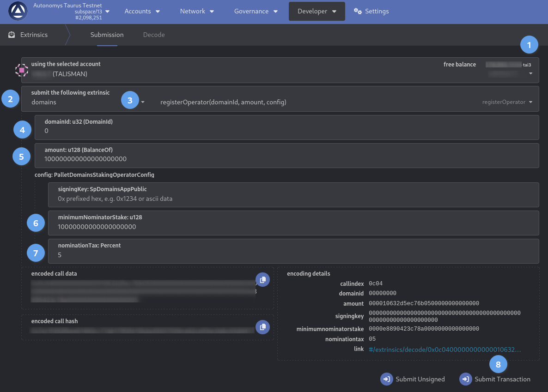Open the domains pallet dropdown

pyautogui.click(x=143, y=102)
